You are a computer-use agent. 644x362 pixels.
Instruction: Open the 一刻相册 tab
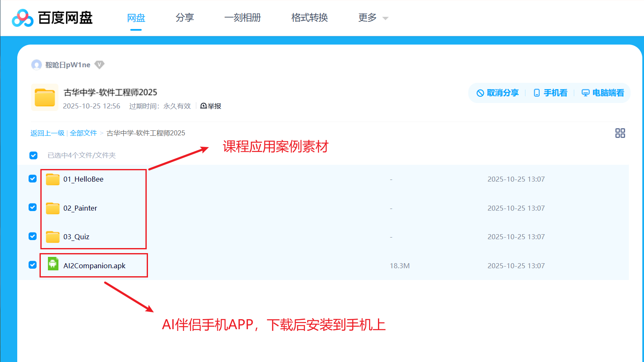(243, 18)
